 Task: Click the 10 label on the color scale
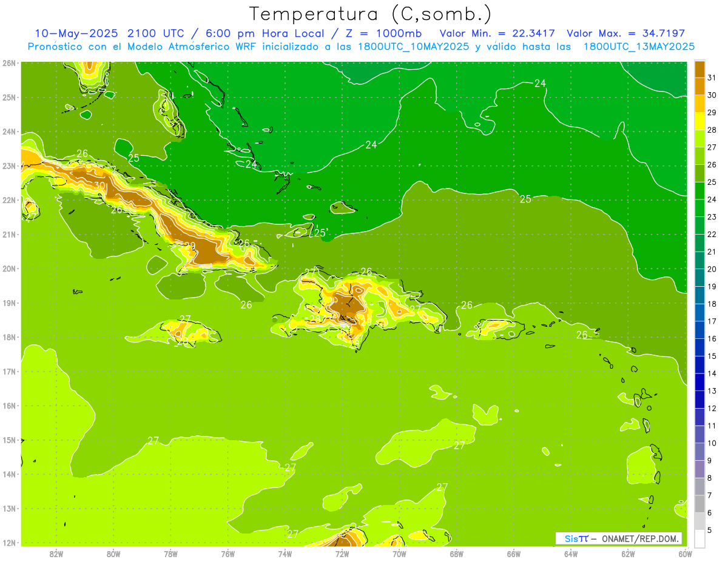pyautogui.click(x=712, y=443)
